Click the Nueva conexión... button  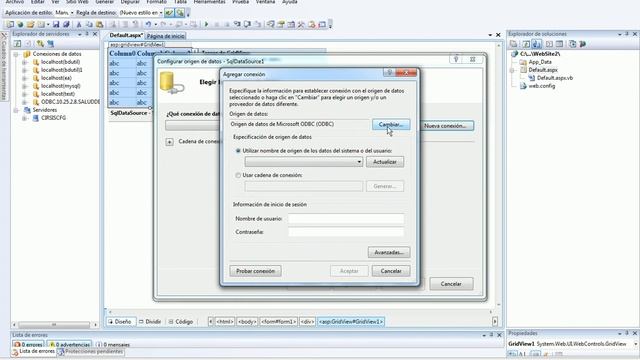coord(445,126)
